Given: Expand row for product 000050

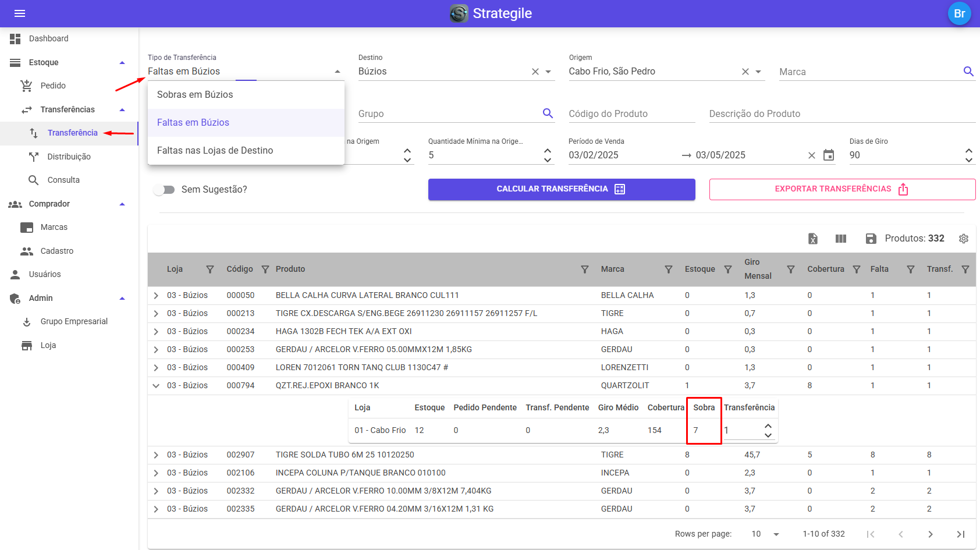Looking at the screenshot, I should [x=156, y=296].
